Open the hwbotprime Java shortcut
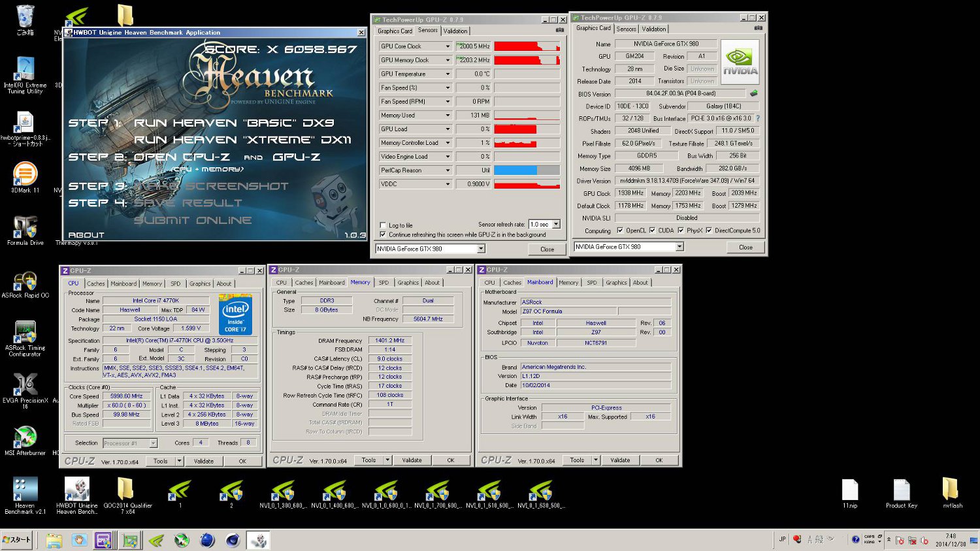The image size is (980, 551). (25, 128)
